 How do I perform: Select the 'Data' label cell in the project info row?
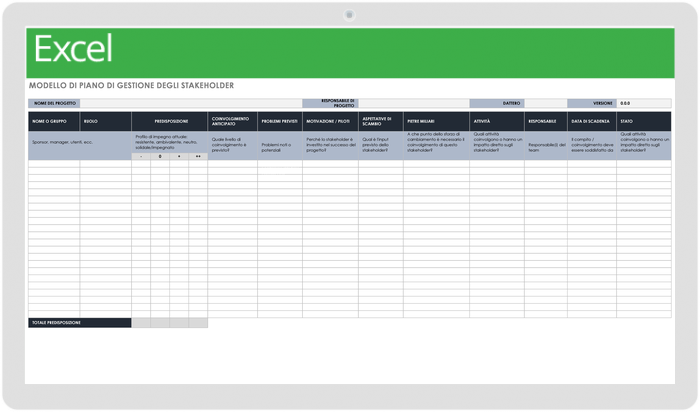497,103
